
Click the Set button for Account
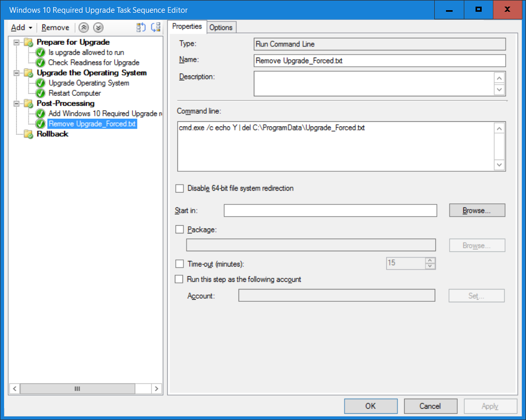click(477, 296)
